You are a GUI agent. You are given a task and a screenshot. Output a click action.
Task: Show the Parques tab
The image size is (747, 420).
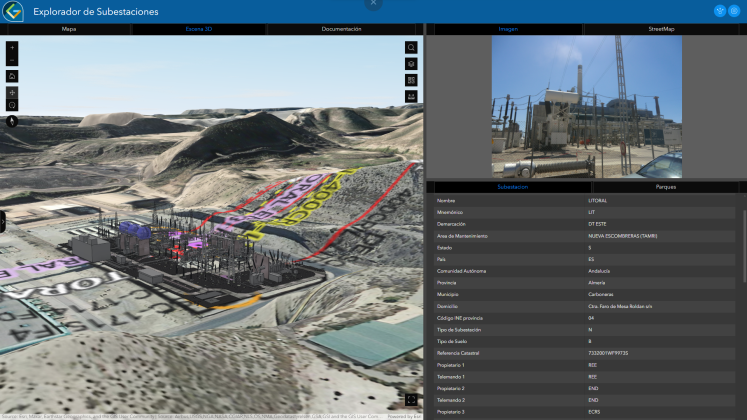pos(666,187)
